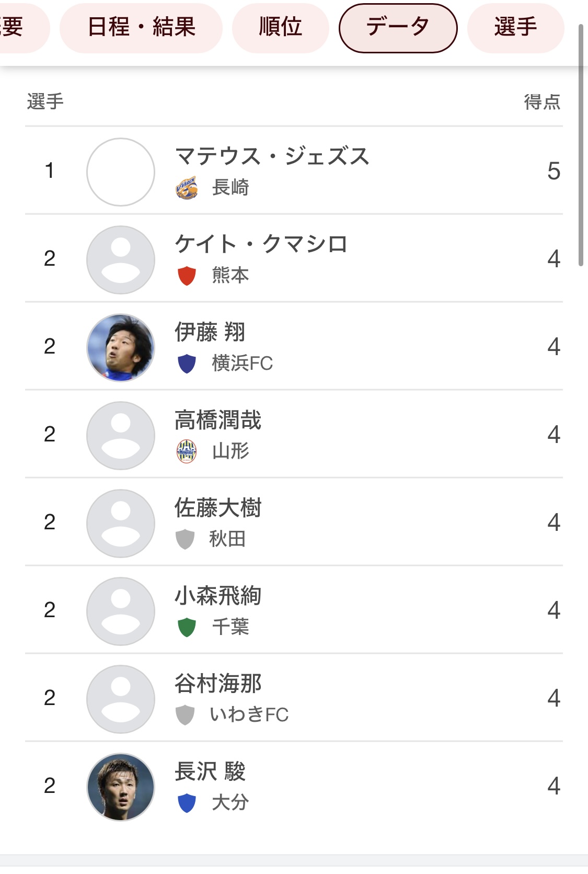
Task: Open the 選手 tab
Action: (515, 27)
